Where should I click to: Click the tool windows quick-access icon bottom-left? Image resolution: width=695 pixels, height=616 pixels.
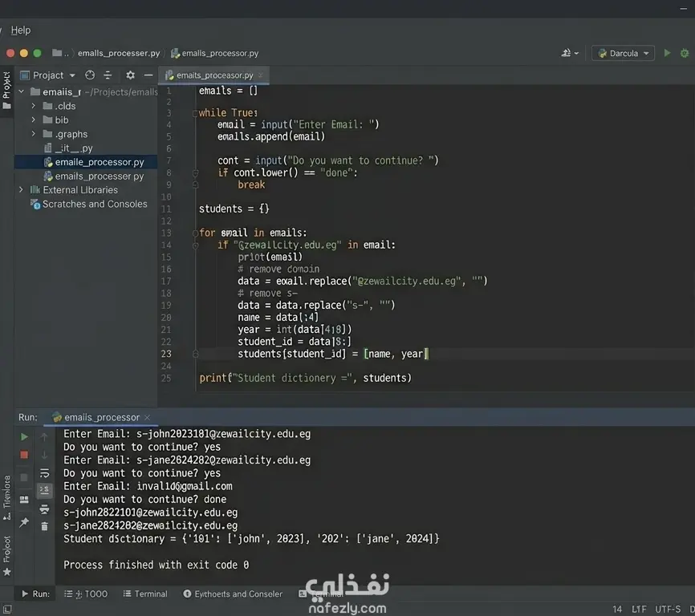7,610
